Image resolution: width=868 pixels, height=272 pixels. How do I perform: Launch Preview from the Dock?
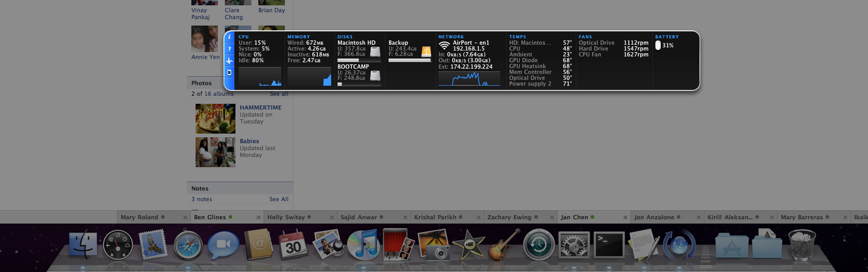(x=328, y=245)
